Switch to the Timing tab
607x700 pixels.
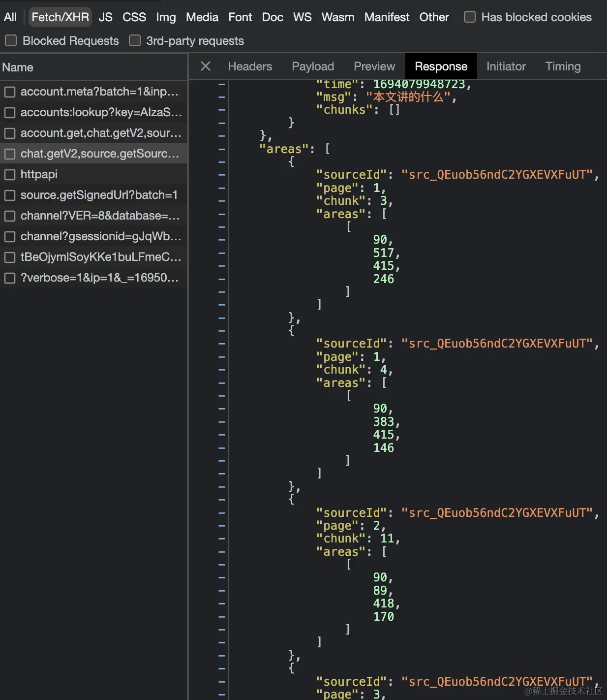point(563,66)
